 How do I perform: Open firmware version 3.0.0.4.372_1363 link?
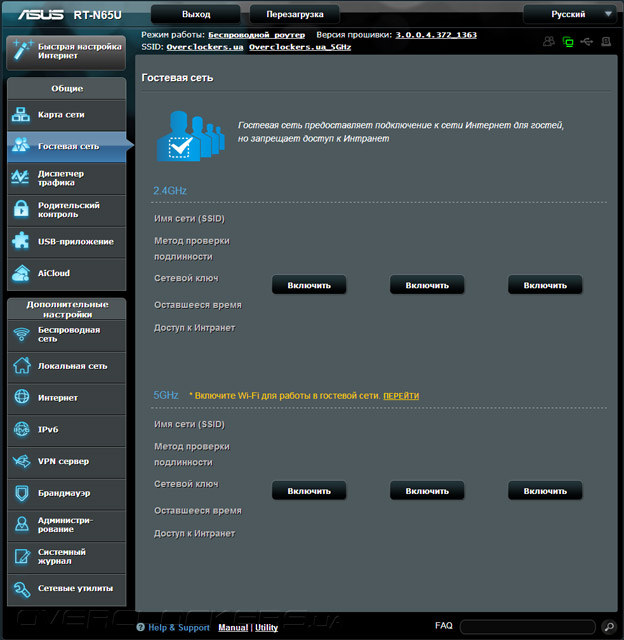[x=436, y=35]
